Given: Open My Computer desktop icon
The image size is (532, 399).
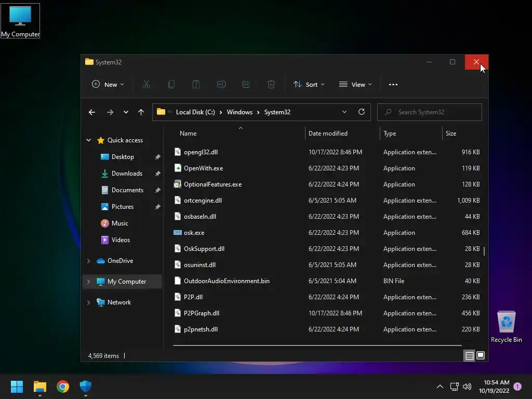Looking at the screenshot, I should click(x=20, y=21).
